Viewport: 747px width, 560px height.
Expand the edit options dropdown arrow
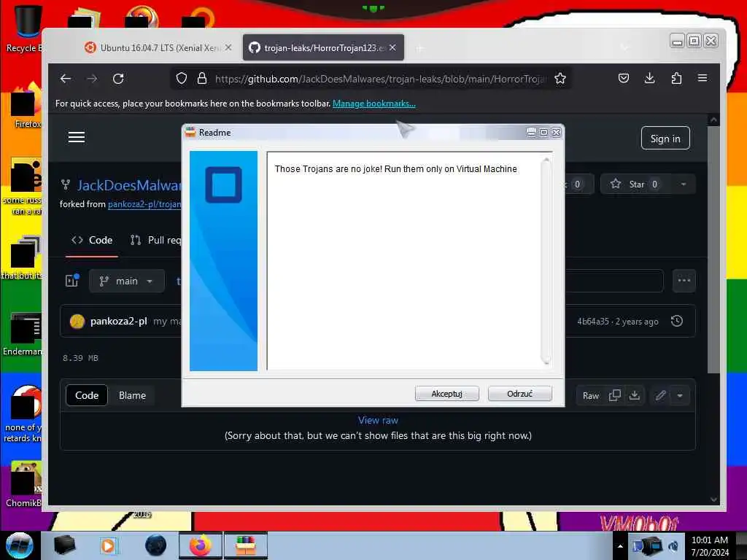tap(680, 395)
